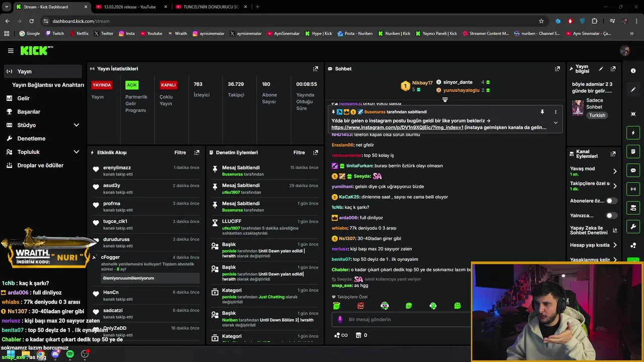Viewport: 644px width, 362px height.
Task: Click the Turkish language tag
Action: pos(597,115)
